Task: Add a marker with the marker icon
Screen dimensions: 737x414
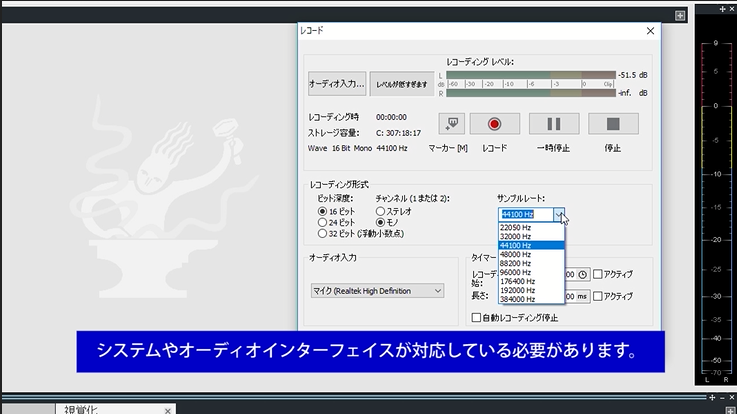Action: (x=452, y=124)
